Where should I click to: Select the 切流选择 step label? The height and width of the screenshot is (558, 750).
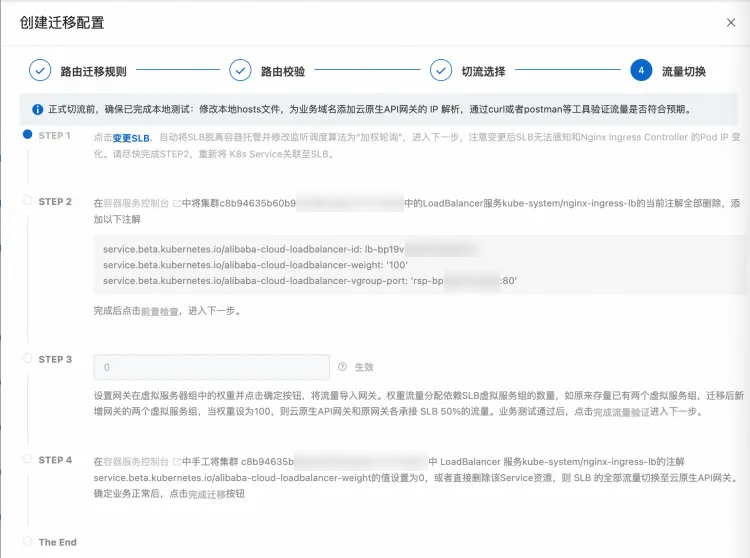tap(484, 72)
